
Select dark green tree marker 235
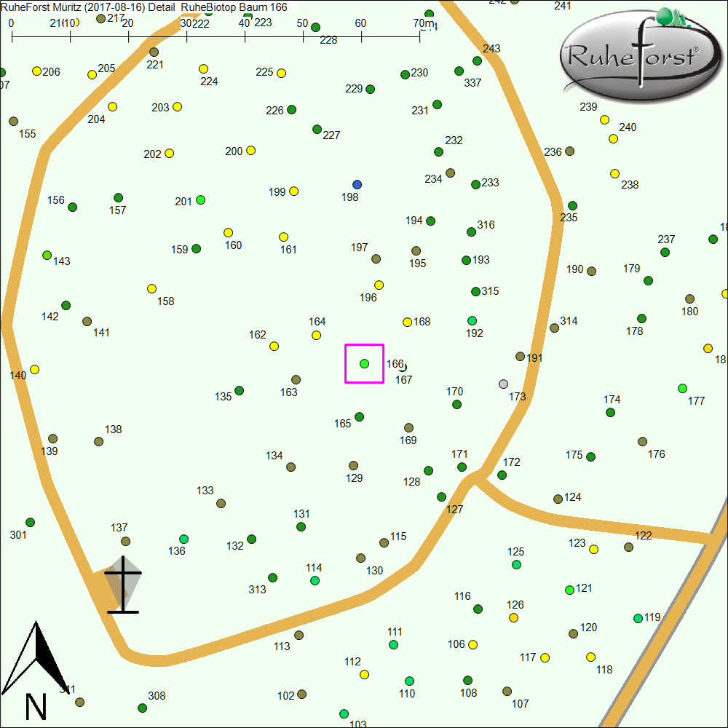tap(572, 206)
